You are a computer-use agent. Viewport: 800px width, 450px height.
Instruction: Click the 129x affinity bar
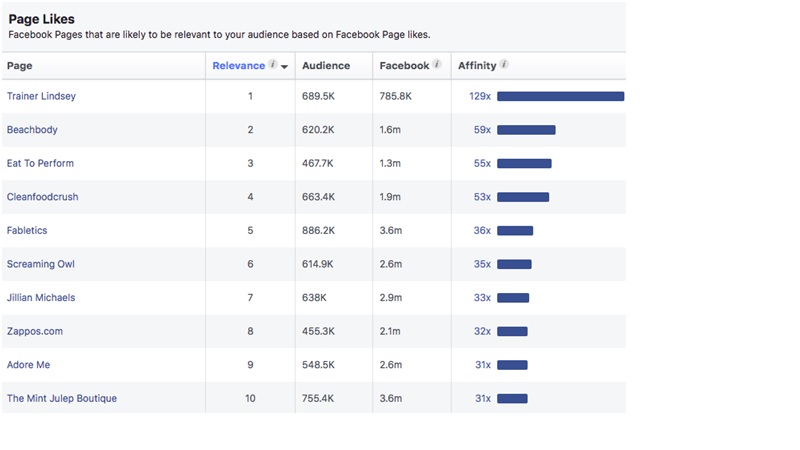pyautogui.click(x=561, y=96)
